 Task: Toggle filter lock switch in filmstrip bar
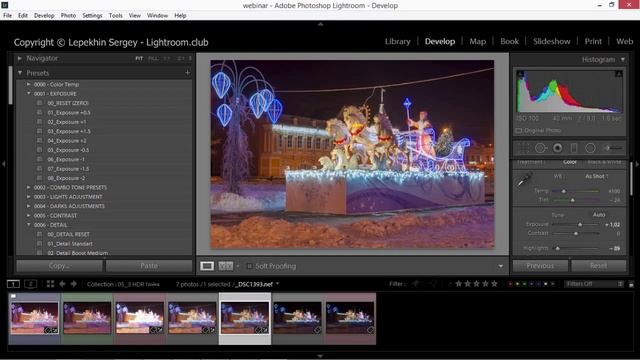(631, 284)
